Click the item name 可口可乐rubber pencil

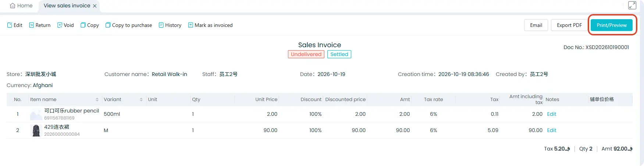(x=72, y=111)
